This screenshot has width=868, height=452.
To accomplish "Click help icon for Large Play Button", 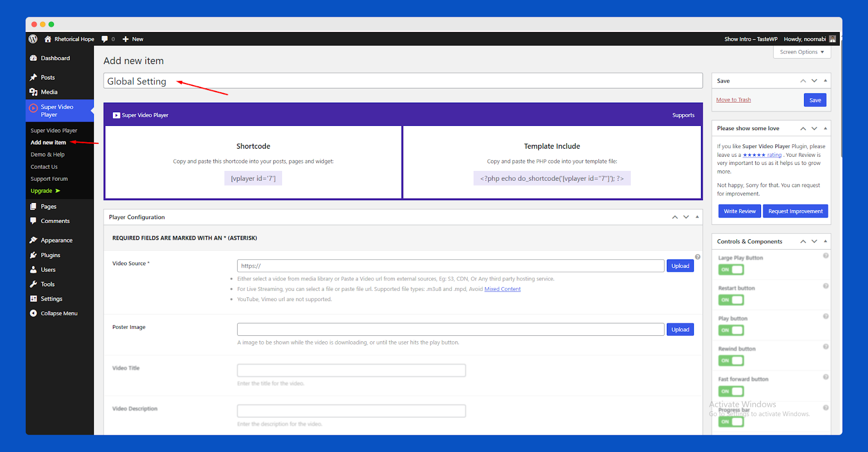I will [x=826, y=256].
